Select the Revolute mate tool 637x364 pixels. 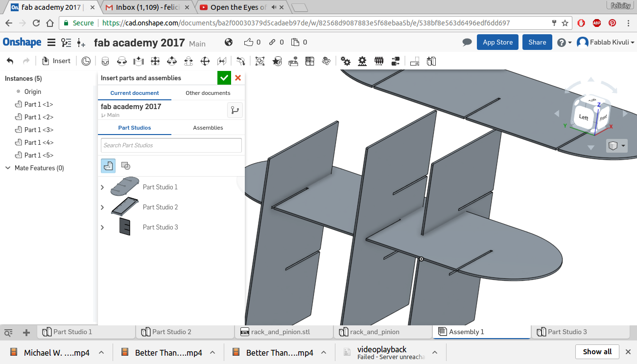pos(122,61)
